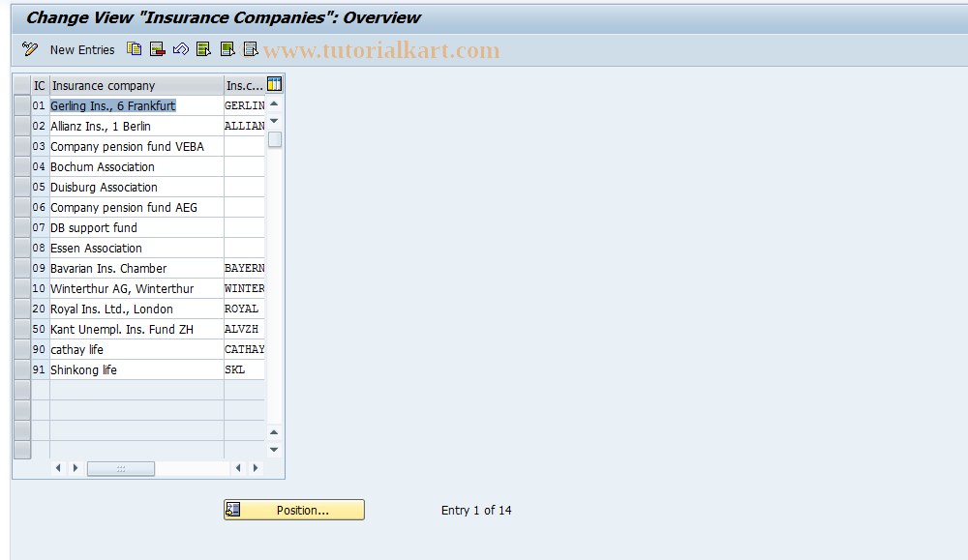Viewport: 968px width, 560px height.
Task: Click the Shinkong life field
Action: click(136, 370)
